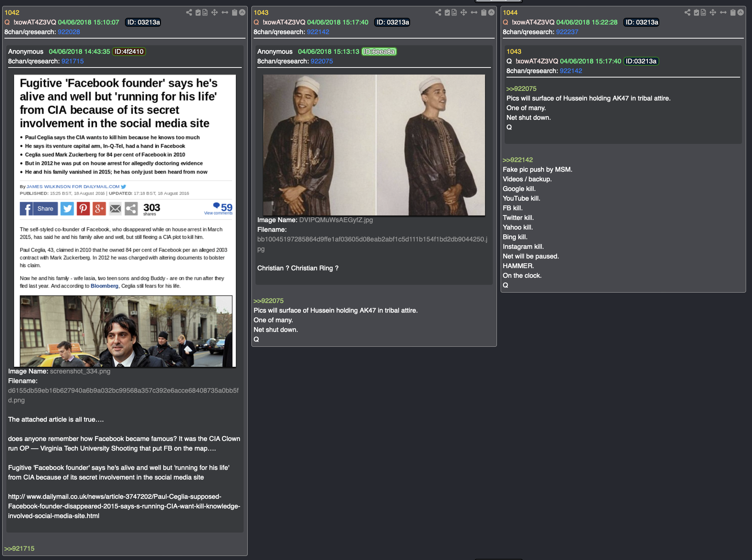Open 8chan link 921715 in anonymous quote

click(x=73, y=61)
